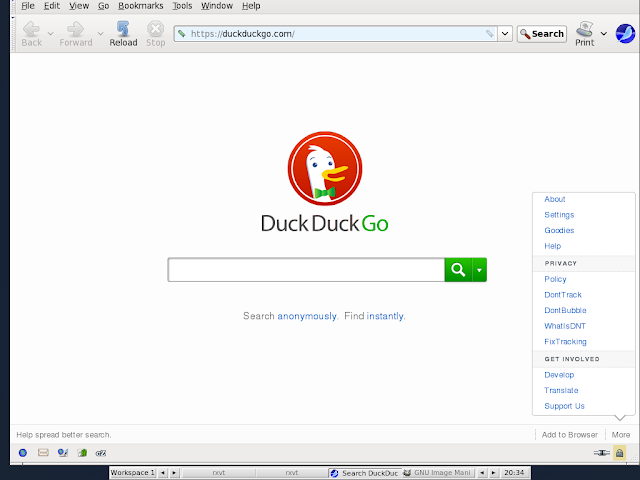Screen dimensions: 640x480
Task: Click the SeaMonkey throbber logo
Action: pyautogui.click(x=625, y=33)
